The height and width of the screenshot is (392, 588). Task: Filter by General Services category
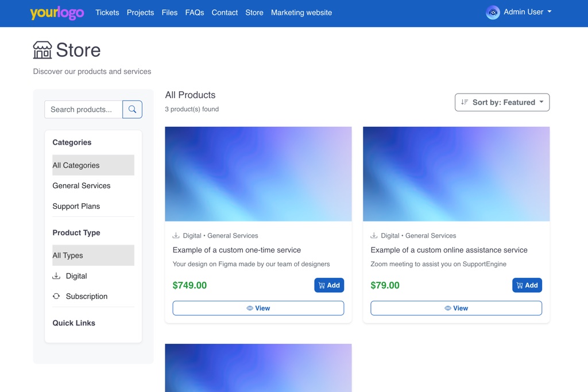click(82, 186)
